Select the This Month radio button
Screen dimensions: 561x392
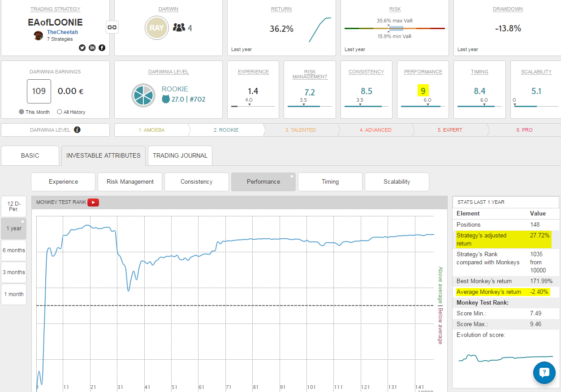point(22,112)
